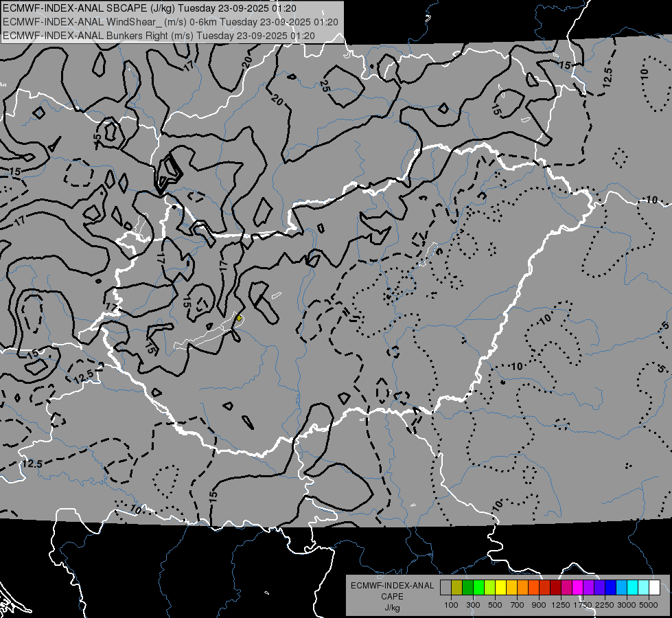
Task: Select the white 5000 CAPE swatch
Action: pos(654,588)
